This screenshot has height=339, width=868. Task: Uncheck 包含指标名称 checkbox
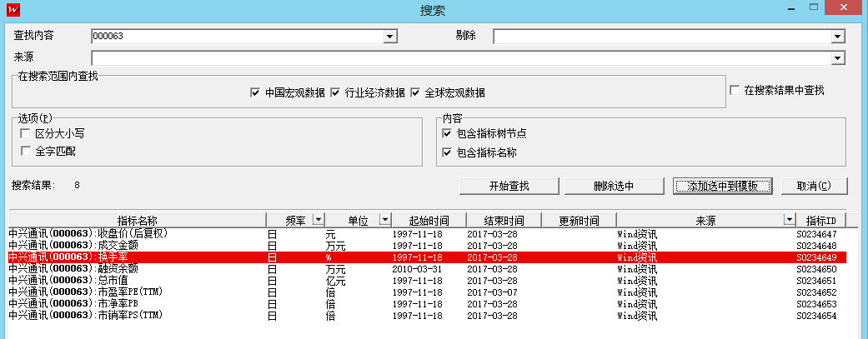(x=447, y=152)
